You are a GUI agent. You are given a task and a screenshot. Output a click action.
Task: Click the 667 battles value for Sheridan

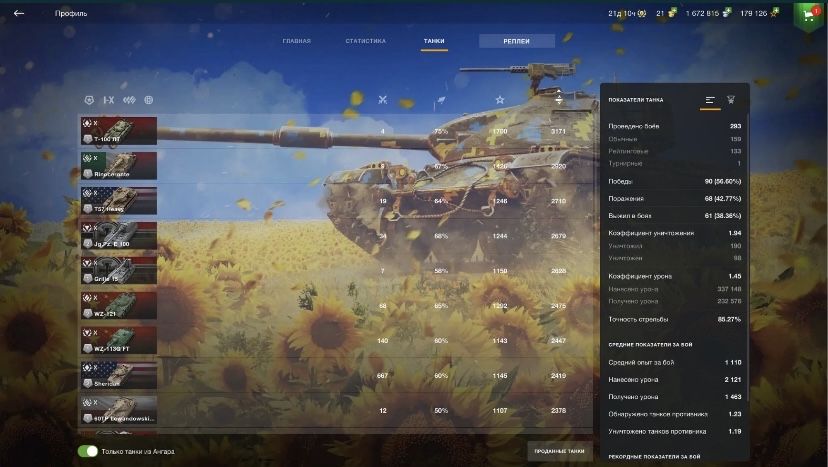pyautogui.click(x=383, y=376)
